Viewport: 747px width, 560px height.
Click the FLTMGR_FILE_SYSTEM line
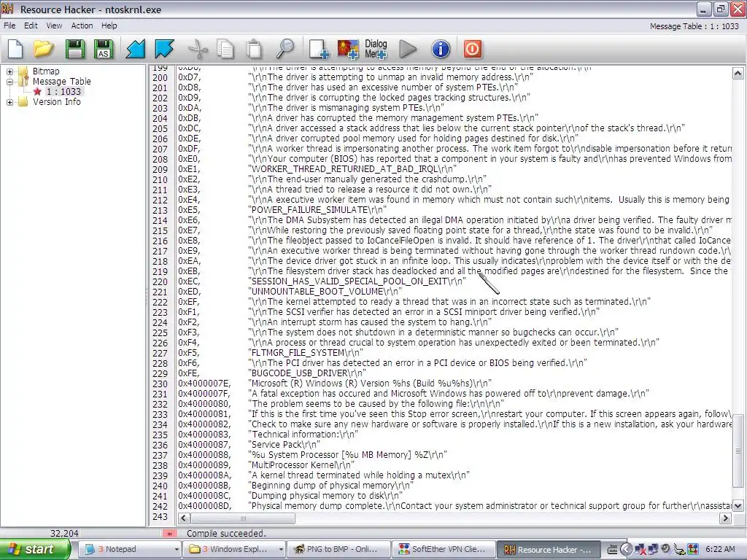click(x=306, y=352)
